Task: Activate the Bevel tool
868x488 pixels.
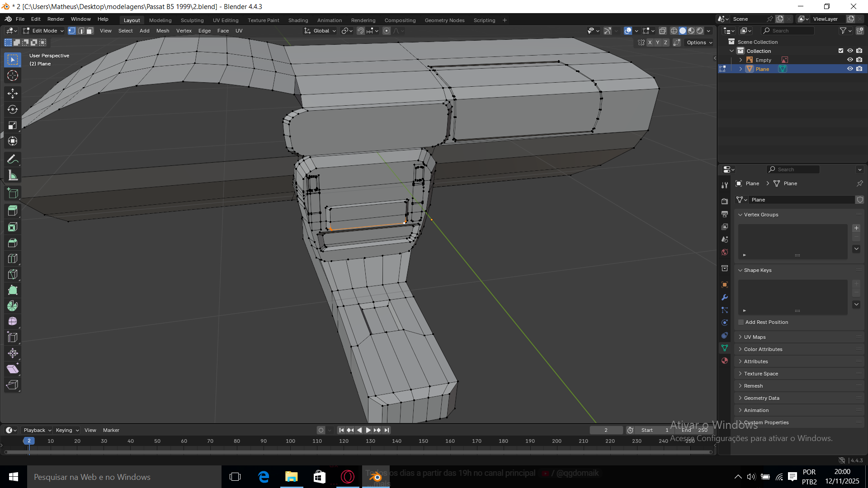Action: click(13, 243)
